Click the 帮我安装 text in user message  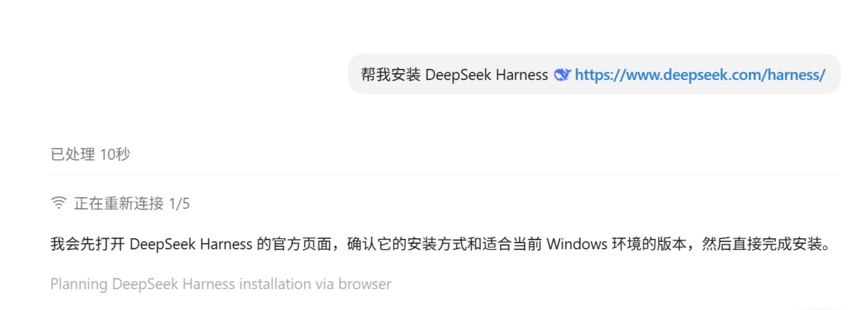tap(391, 74)
